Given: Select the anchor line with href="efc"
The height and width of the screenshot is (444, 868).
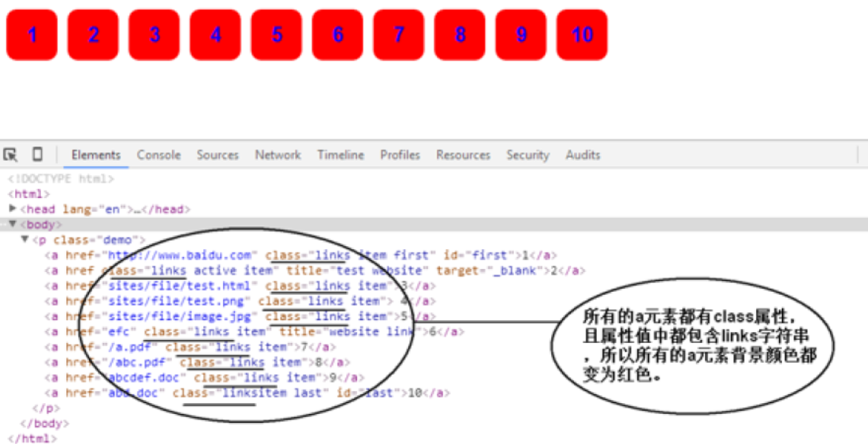Looking at the screenshot, I should coord(255,331).
